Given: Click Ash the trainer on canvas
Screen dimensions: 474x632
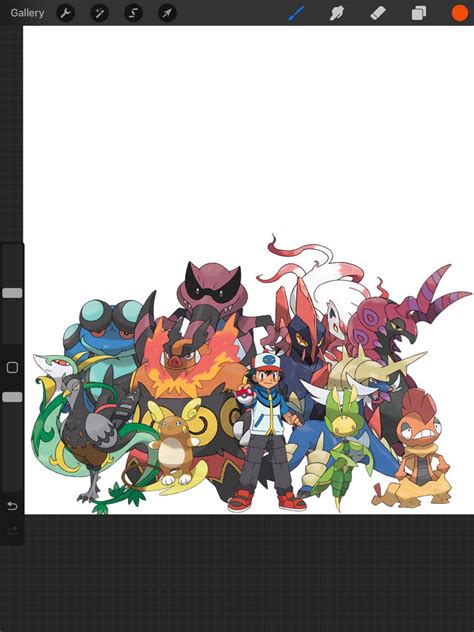Looking at the screenshot, I should (267, 431).
